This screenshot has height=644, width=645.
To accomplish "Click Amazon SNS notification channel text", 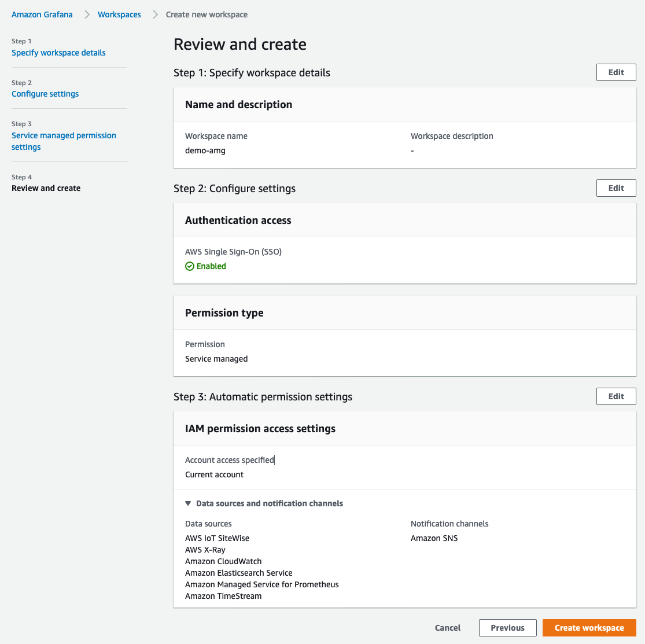I will 434,538.
